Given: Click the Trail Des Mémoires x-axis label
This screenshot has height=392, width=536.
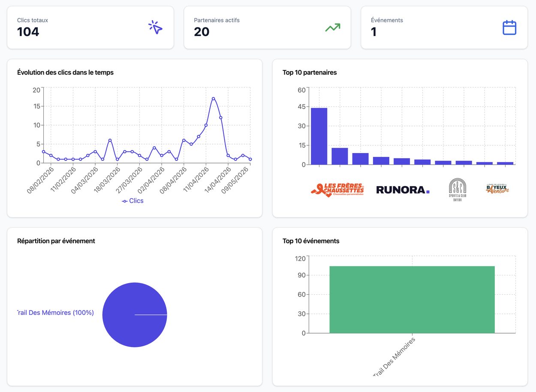Looking at the screenshot, I should click(394, 357).
